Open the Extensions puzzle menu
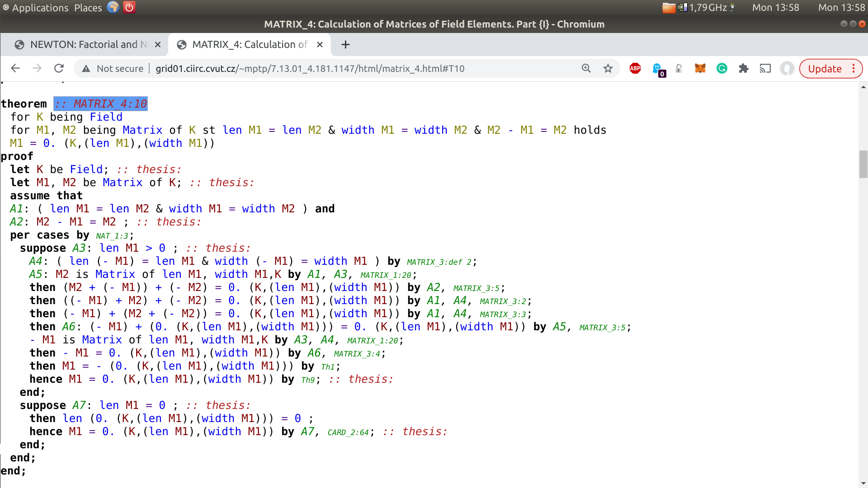868x488 pixels. point(744,68)
